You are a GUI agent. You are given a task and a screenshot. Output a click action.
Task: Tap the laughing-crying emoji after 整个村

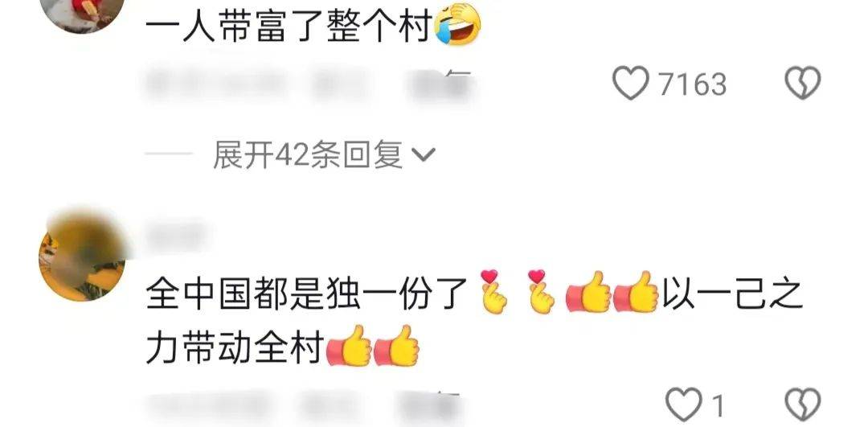[x=457, y=24]
